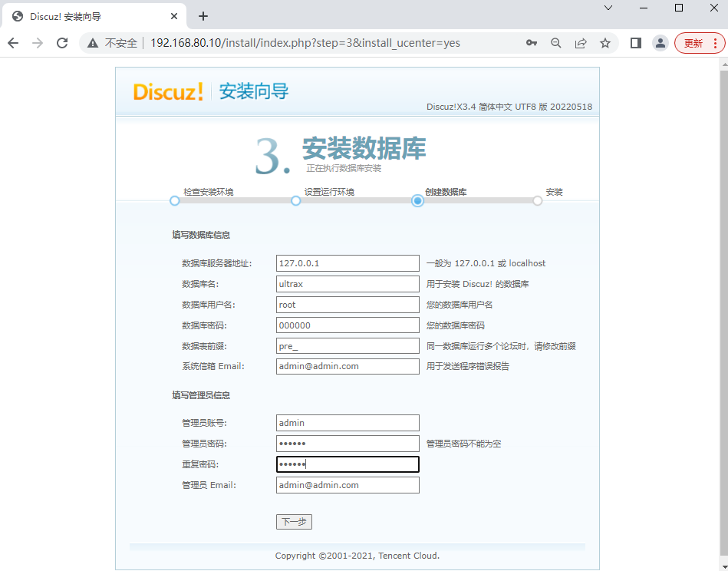Click the 数据表前缀 field
This screenshot has width=728, height=571.
click(348, 345)
